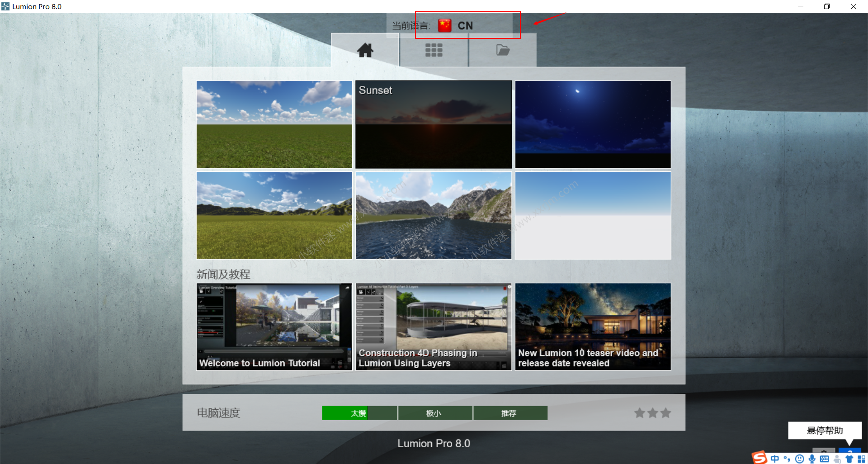Open the IME soft keyboard icon
The image size is (868, 464).
coord(824,459)
